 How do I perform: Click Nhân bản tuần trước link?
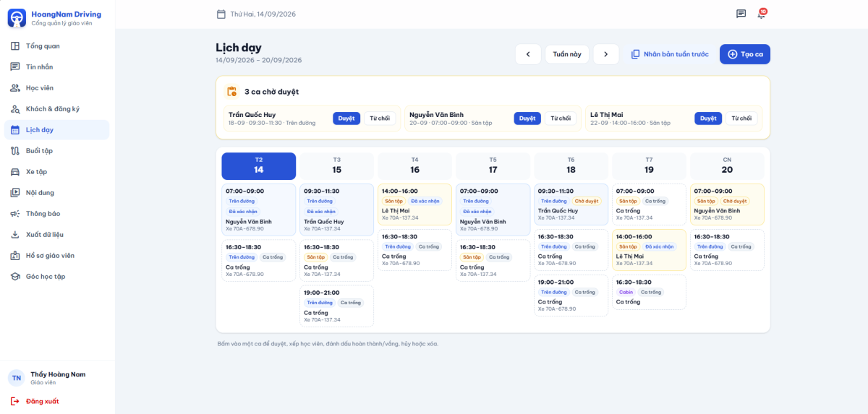670,54
